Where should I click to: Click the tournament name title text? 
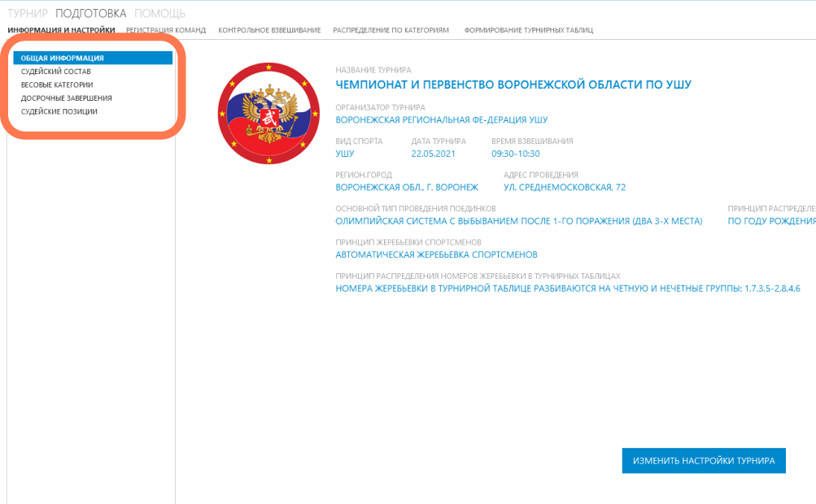pyautogui.click(x=513, y=85)
